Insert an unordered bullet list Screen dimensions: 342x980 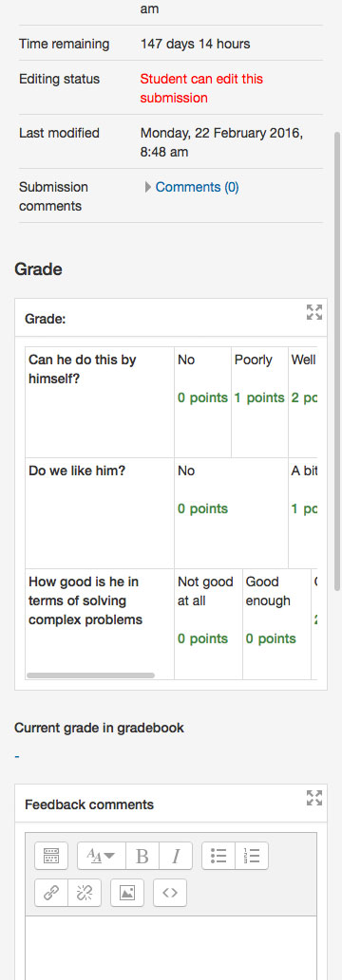click(x=218, y=856)
